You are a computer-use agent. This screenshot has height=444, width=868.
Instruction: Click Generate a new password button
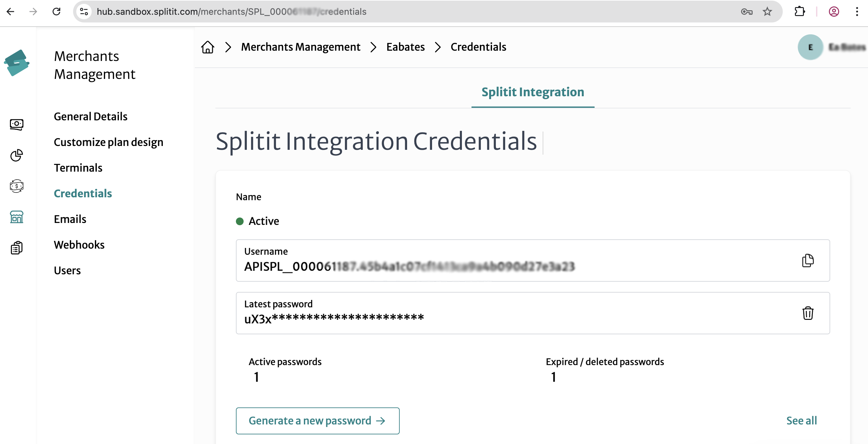pos(317,421)
